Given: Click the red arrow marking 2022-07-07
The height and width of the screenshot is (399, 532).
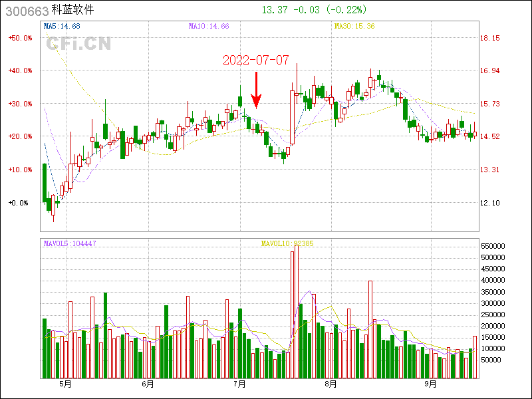Looking at the screenshot, I should click(x=255, y=90).
